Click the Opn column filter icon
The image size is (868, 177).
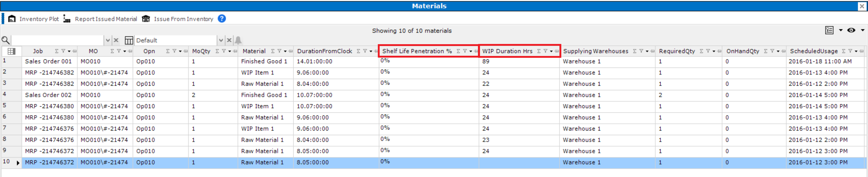(174, 51)
